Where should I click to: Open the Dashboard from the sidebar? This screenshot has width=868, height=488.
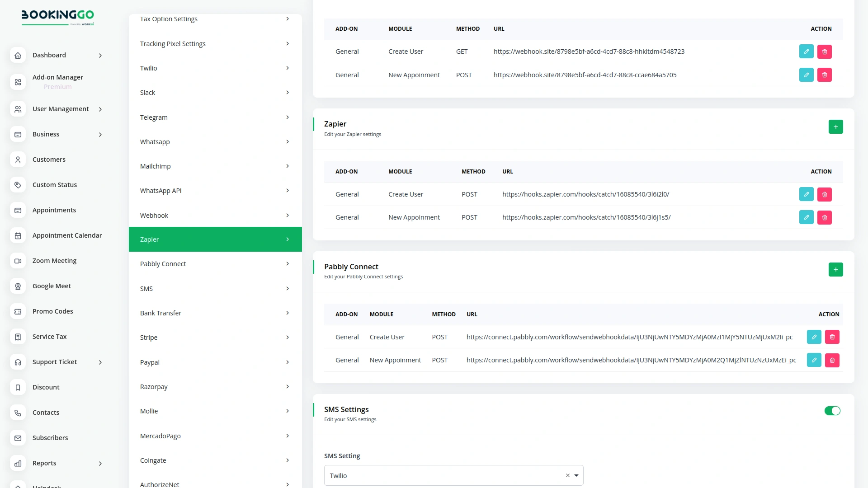(x=49, y=55)
